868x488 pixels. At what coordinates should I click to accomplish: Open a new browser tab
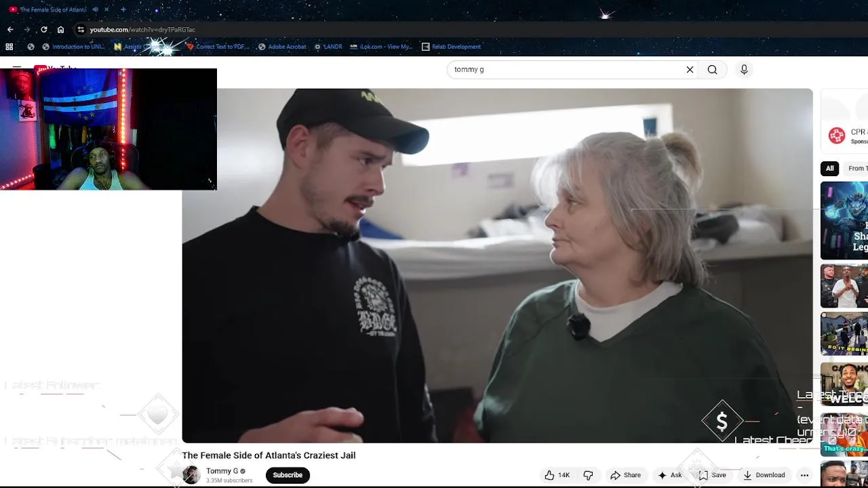(x=123, y=9)
